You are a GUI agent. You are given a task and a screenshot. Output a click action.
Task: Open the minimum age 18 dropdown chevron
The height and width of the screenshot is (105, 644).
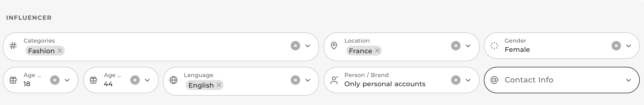click(x=67, y=80)
